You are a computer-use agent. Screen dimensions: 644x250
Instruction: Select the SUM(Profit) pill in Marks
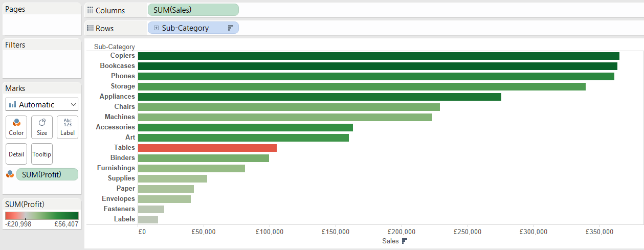(x=47, y=174)
